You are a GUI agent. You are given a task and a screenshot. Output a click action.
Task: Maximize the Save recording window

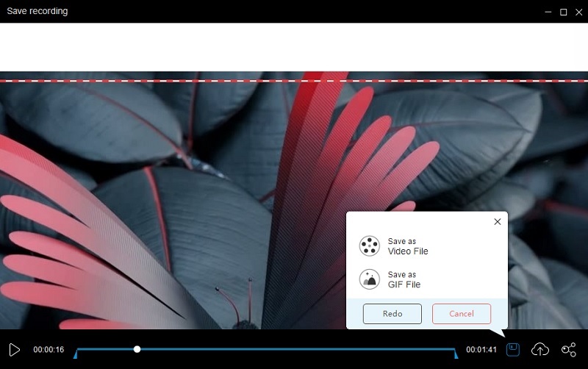coord(563,12)
